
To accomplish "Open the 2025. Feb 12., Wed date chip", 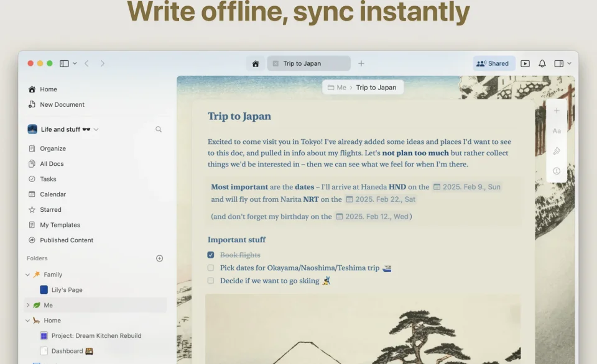I will (372, 216).
